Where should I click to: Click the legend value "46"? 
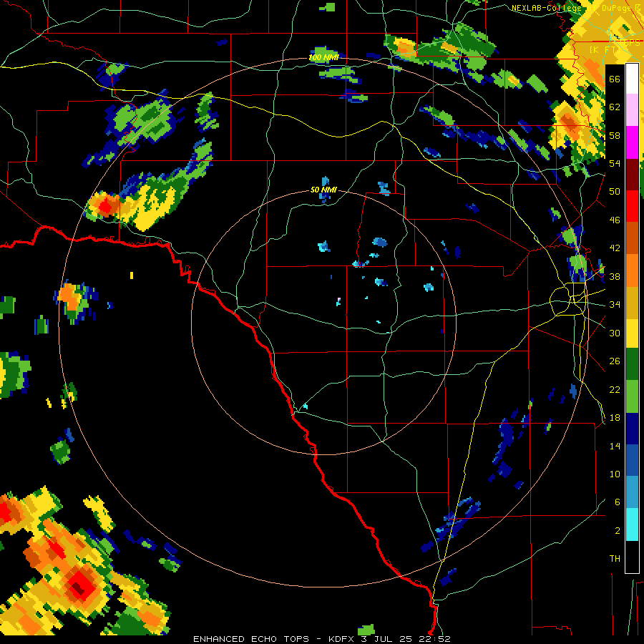(x=615, y=220)
